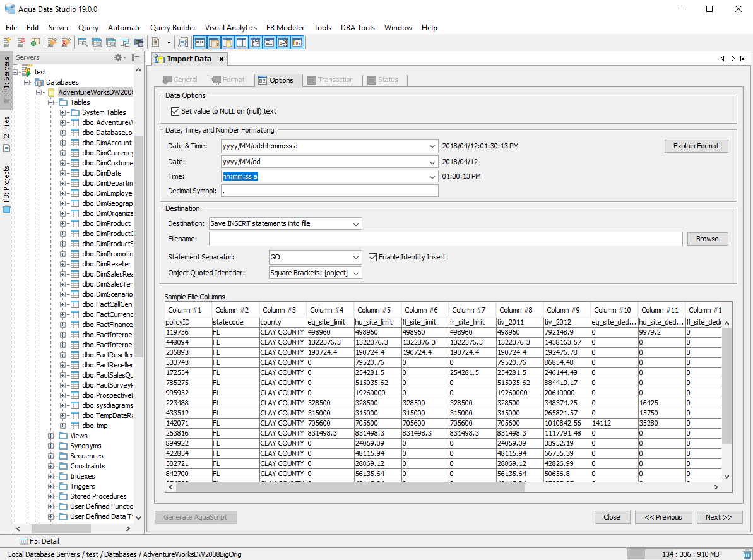Click the right navigation arrow near tab bar
The height and width of the screenshot is (560, 753).
733,59
